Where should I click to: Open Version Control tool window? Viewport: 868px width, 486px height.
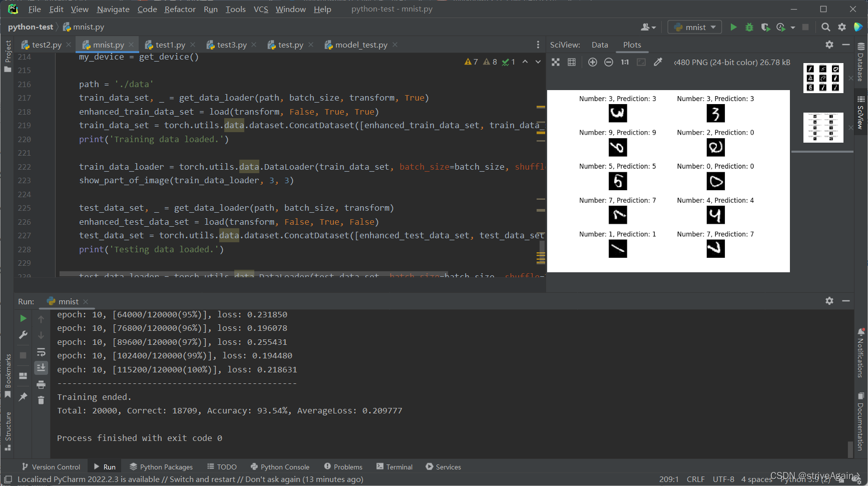[51, 466]
